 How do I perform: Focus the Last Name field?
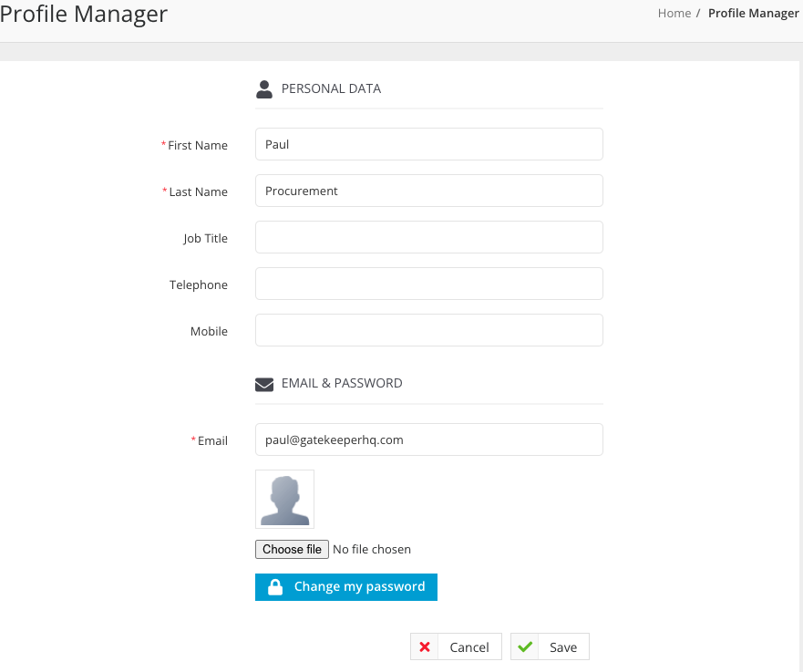429,191
